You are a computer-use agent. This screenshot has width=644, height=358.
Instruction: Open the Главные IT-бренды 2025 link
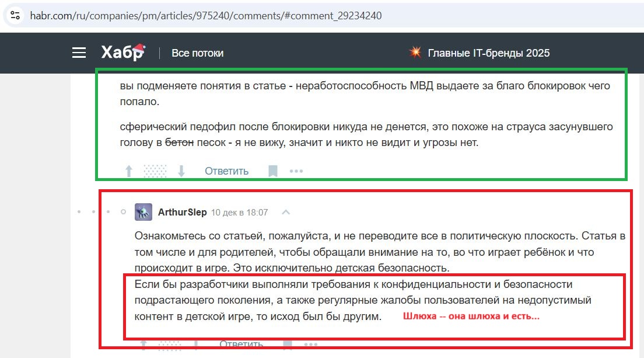click(488, 53)
